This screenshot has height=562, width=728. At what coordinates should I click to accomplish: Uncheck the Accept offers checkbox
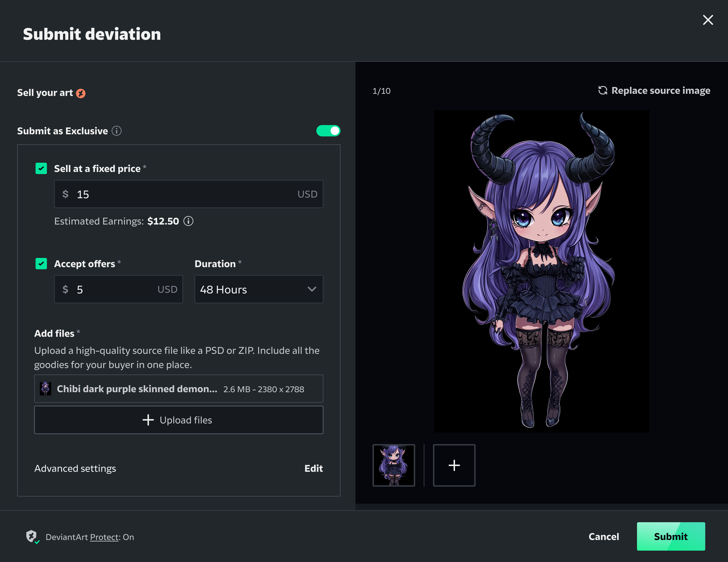pyautogui.click(x=41, y=264)
